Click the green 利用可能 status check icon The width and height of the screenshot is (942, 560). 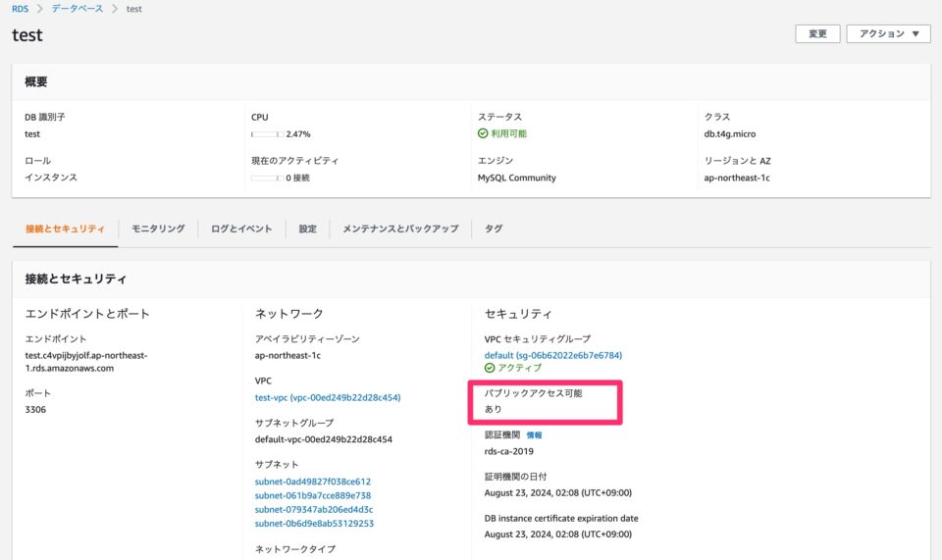[x=483, y=133]
